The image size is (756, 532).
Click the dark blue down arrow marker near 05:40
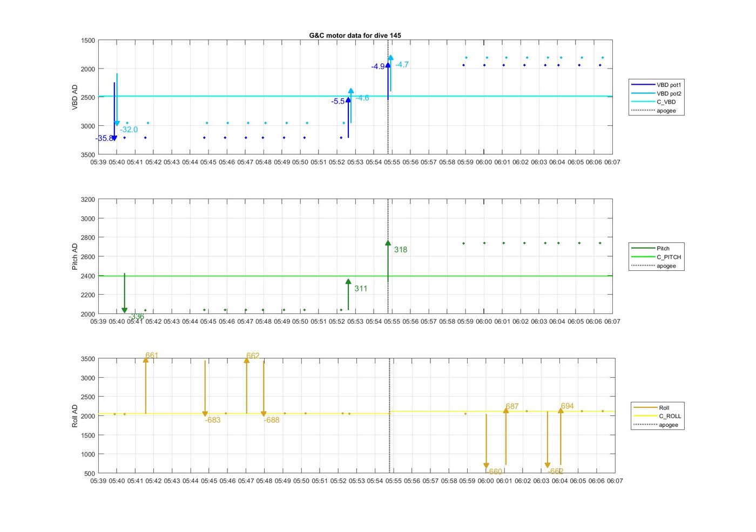pyautogui.click(x=114, y=138)
